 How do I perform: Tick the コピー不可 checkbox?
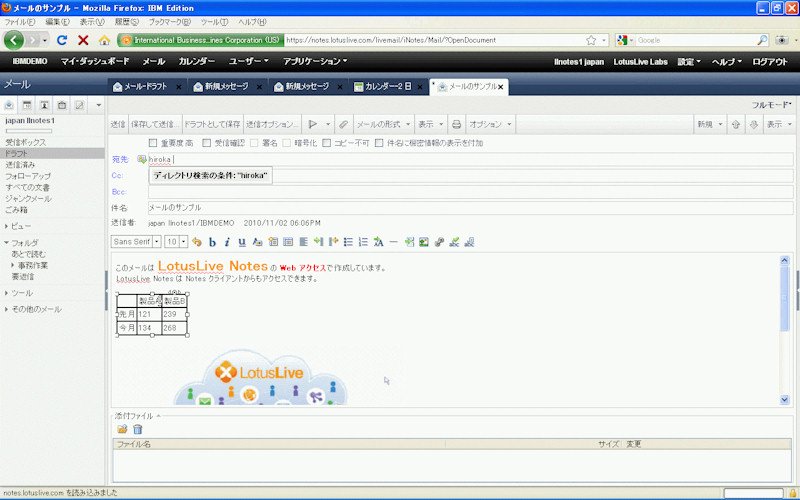[327, 143]
